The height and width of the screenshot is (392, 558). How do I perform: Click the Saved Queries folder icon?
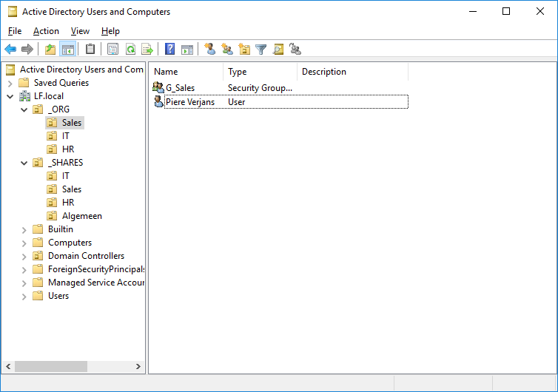coord(24,83)
